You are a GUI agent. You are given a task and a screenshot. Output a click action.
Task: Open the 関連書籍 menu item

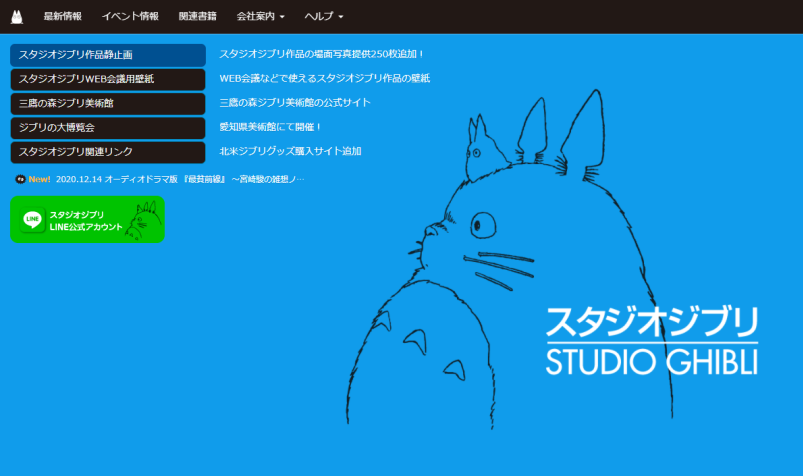click(x=198, y=16)
